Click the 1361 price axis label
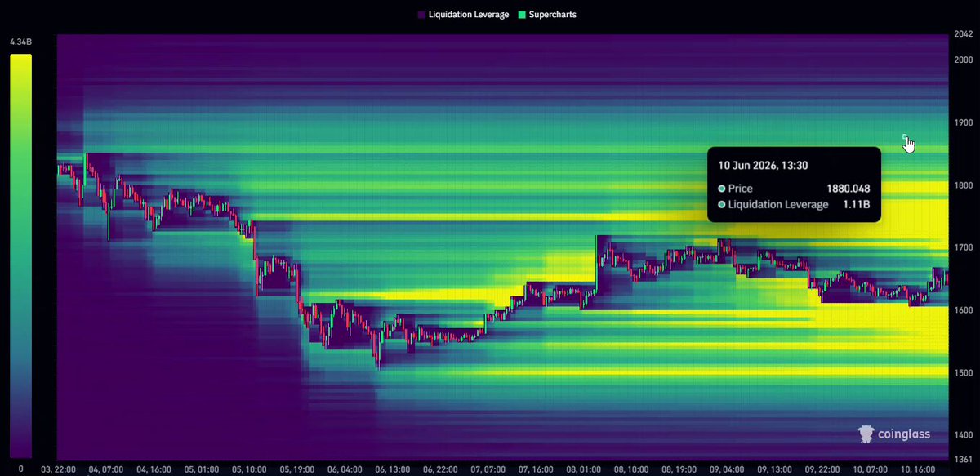The height and width of the screenshot is (476, 980). pos(964,459)
